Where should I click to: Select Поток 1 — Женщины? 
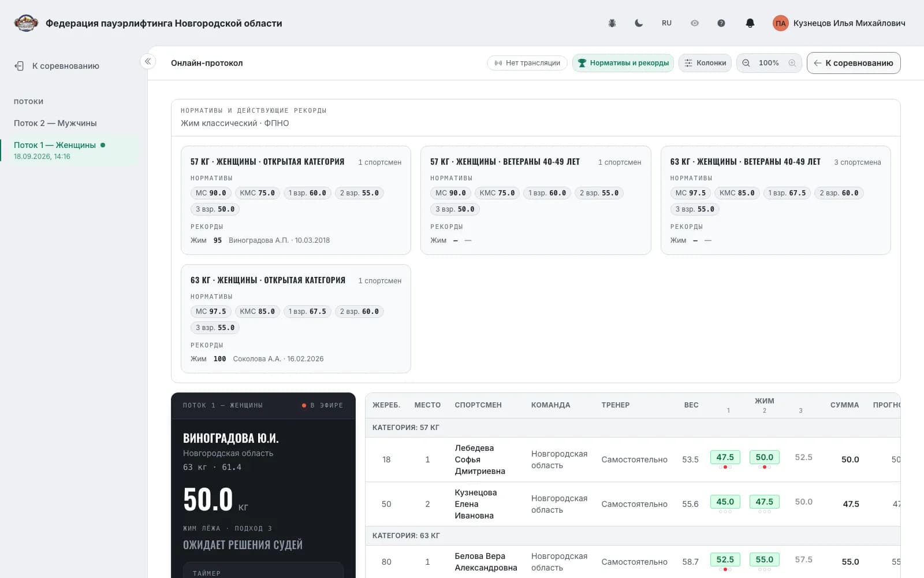coord(69,150)
